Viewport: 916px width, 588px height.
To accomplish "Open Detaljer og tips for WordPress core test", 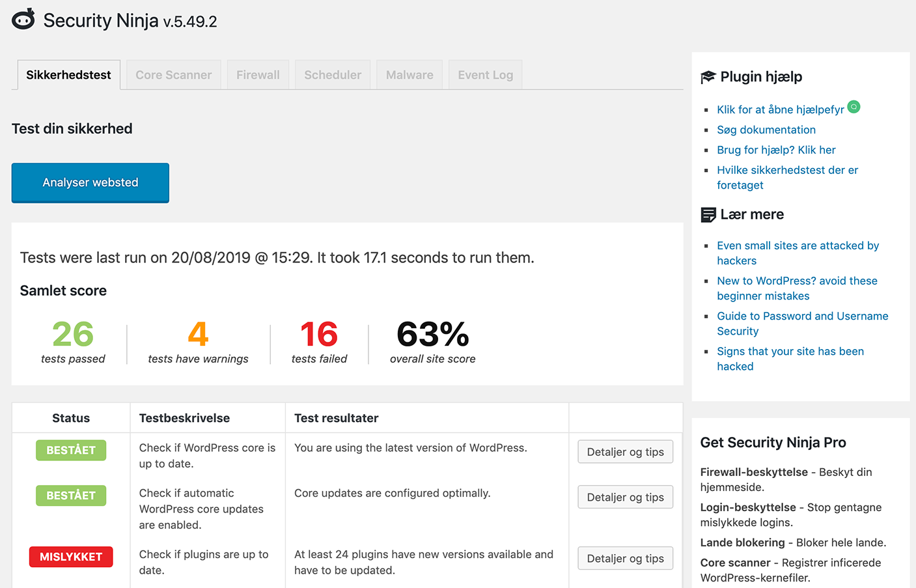I will click(x=625, y=451).
